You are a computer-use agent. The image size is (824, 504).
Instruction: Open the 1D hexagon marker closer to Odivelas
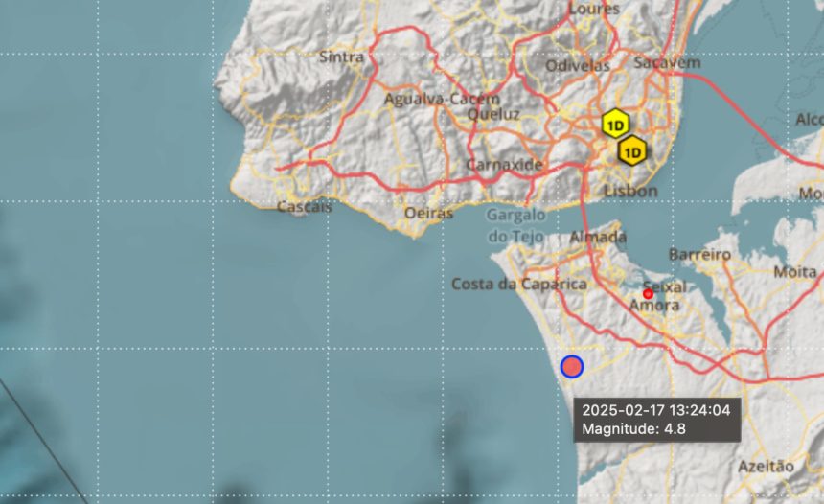[x=615, y=125]
